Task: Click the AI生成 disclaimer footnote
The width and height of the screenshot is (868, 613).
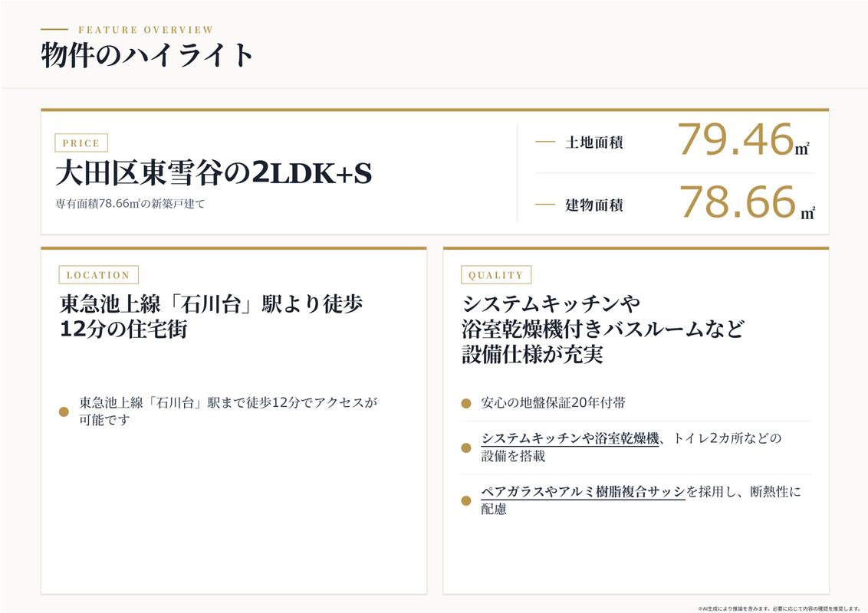Action: pyautogui.click(x=779, y=608)
